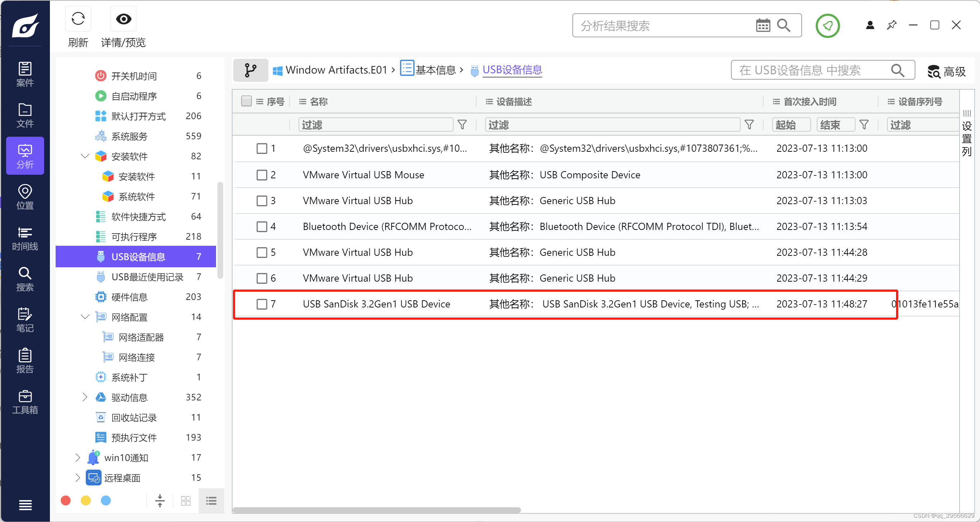Click the 结束 end date filter
This screenshot has width=980, height=522.
835,125
